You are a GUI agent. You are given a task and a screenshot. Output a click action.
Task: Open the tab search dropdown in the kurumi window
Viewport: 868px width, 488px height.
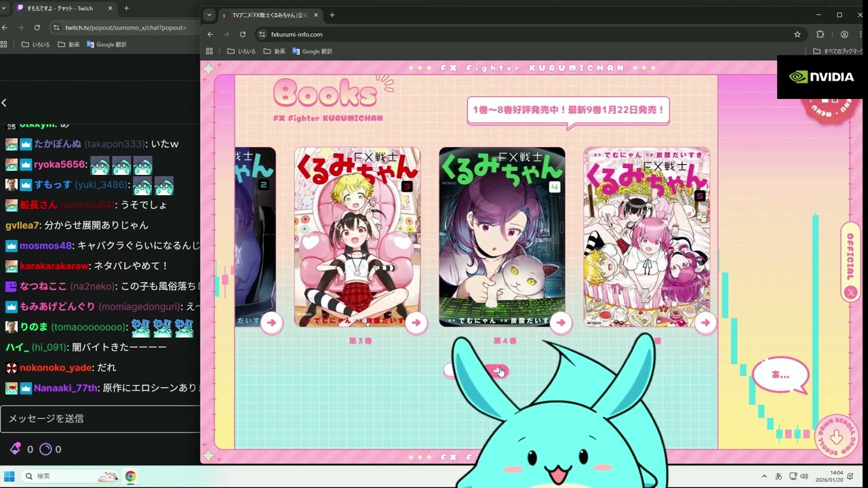click(209, 15)
